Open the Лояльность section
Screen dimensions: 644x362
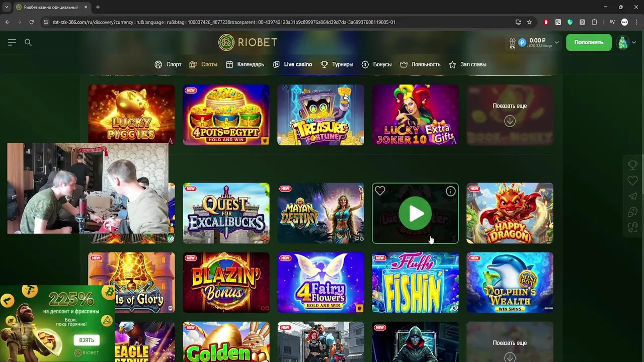point(420,64)
